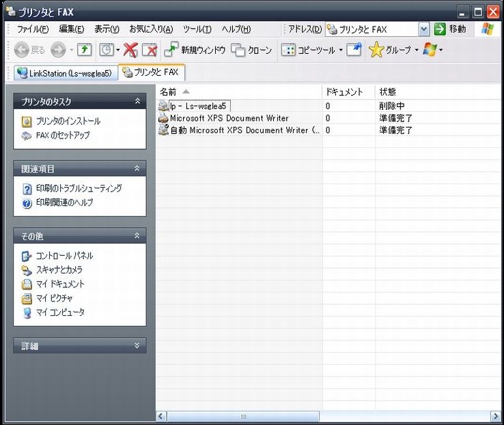This screenshot has width=504, height=425.
Task: Open the ファイル(F) menu
Action: click(33, 29)
